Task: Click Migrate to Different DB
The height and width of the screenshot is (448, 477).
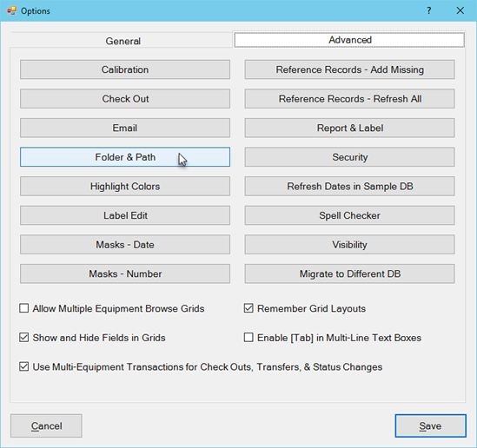Action: tap(350, 273)
